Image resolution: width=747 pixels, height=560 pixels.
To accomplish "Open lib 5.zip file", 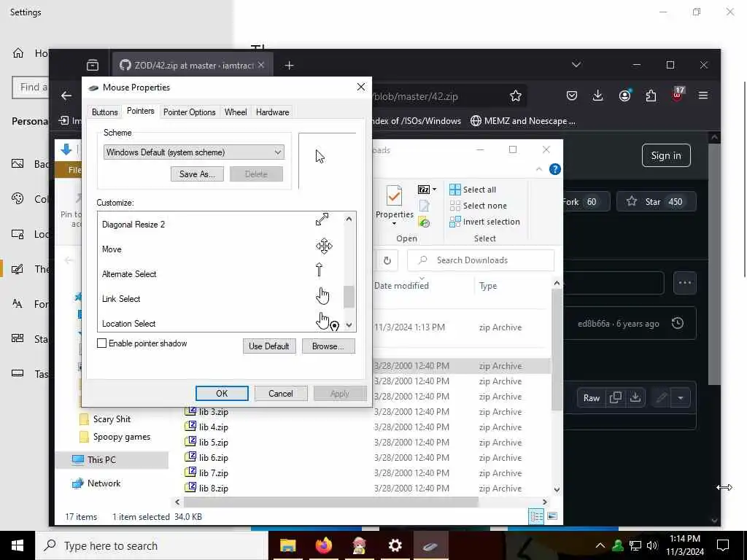I will (x=213, y=443).
